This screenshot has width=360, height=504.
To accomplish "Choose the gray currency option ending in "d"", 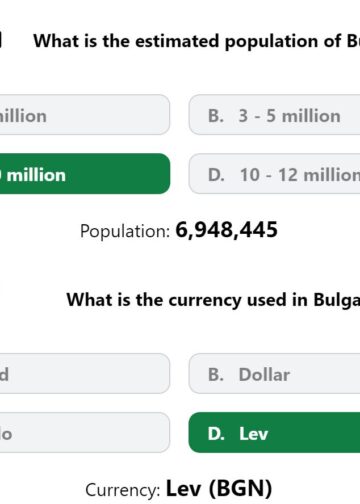I will coord(85,373).
